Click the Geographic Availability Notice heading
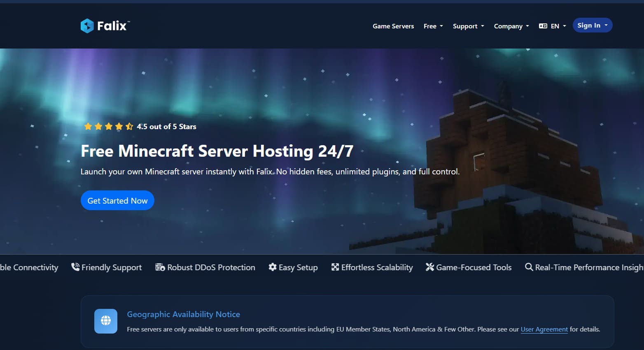 point(183,314)
